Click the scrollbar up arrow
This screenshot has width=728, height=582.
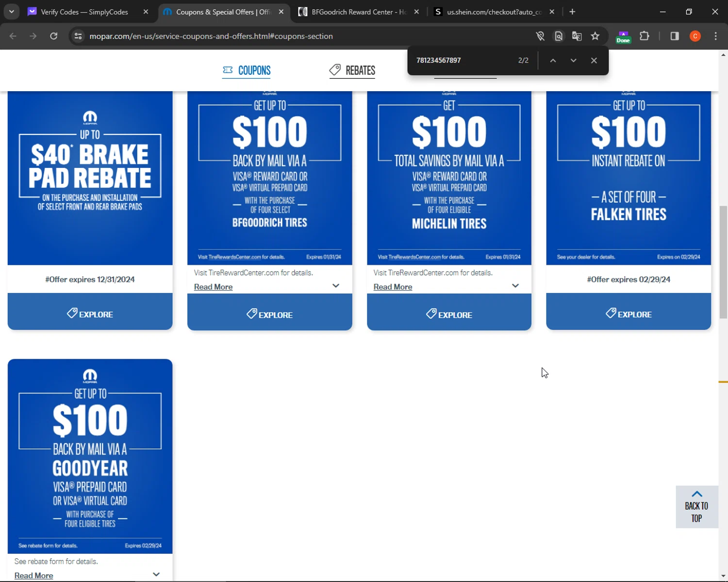point(723,55)
